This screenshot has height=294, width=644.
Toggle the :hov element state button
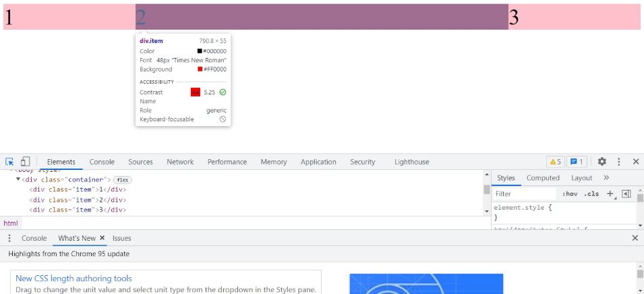click(x=570, y=194)
